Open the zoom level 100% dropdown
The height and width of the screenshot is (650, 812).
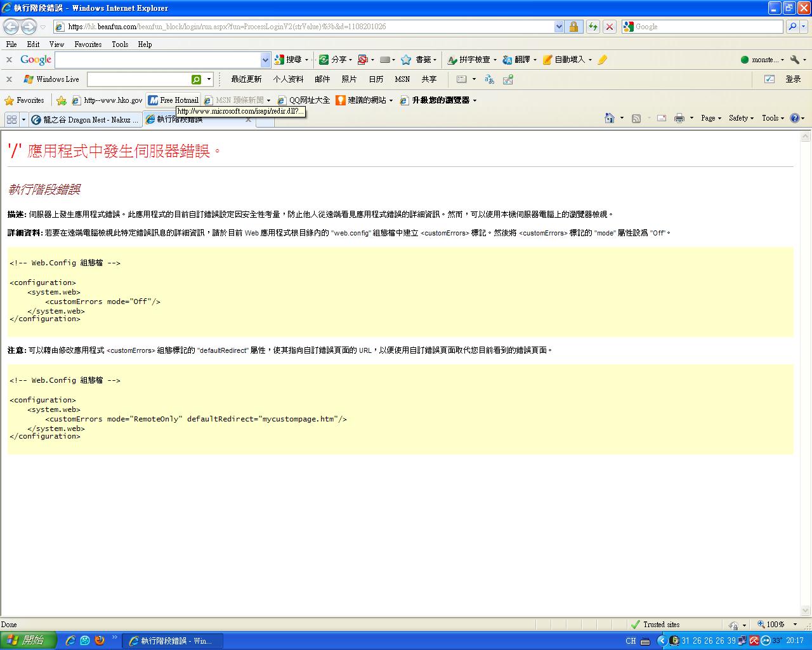tap(795, 625)
